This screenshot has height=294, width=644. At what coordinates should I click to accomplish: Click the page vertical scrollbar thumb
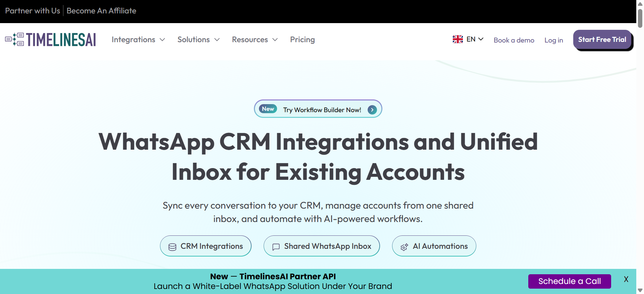pyautogui.click(x=640, y=18)
